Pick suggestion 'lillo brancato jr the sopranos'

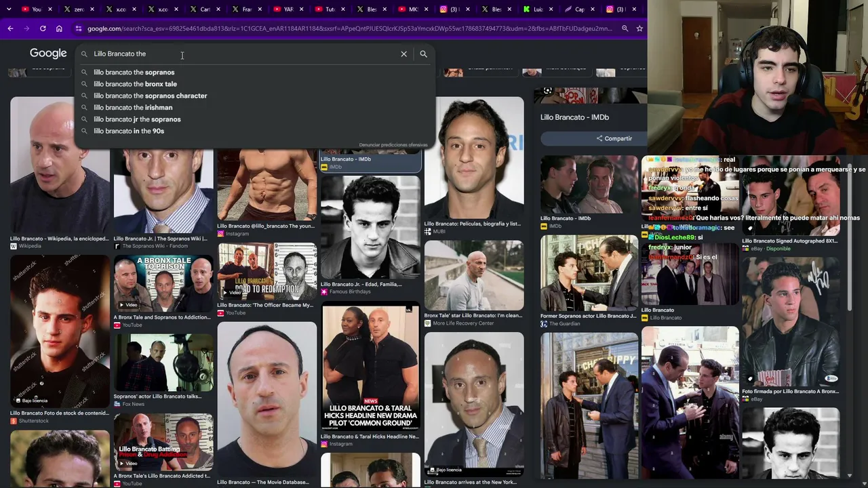tap(137, 119)
